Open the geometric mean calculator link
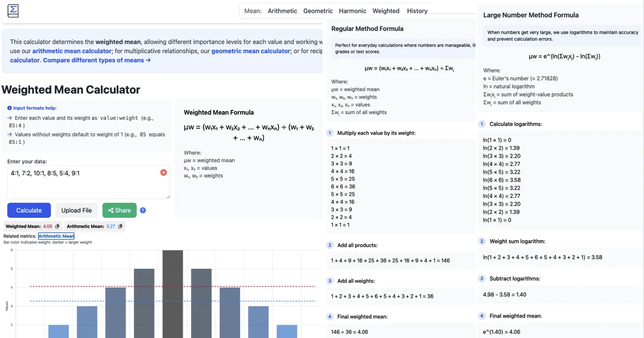 click(251, 51)
